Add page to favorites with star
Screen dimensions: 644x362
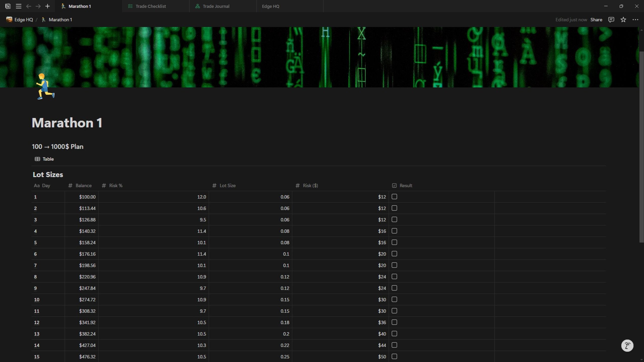click(623, 20)
